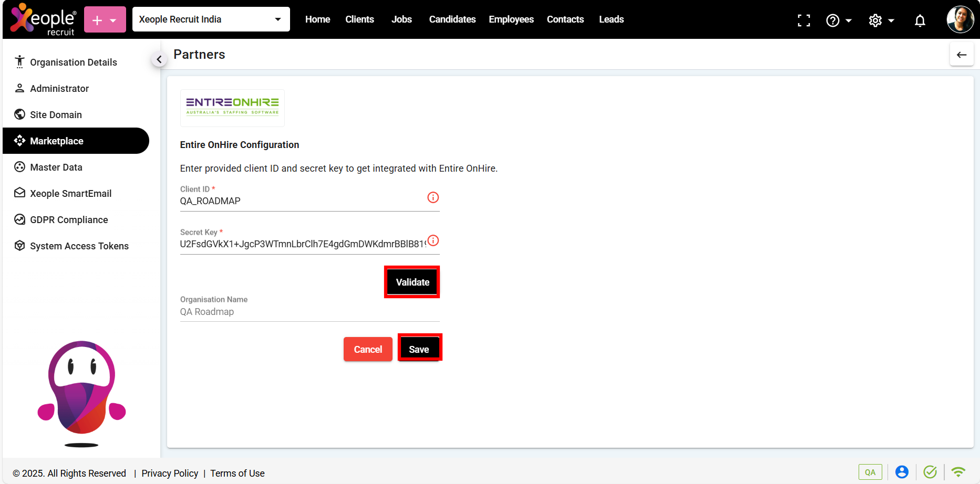Click the green checkmark status icon
The image size is (980, 484).
[x=930, y=472]
